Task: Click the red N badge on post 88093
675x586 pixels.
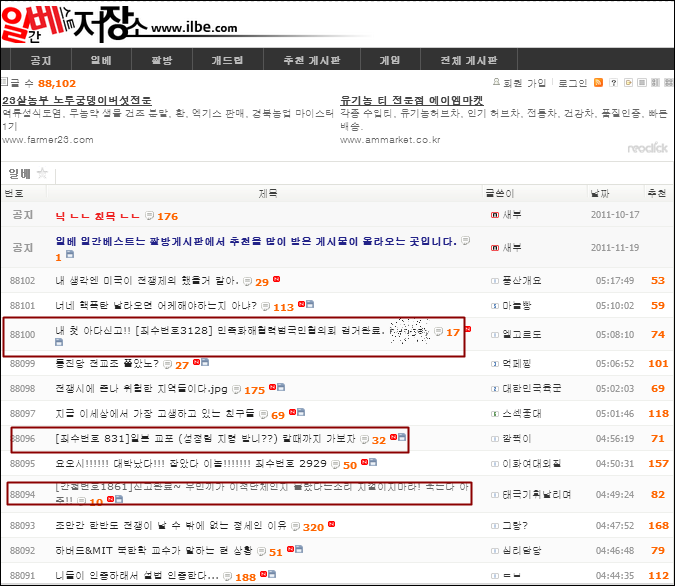Action: pos(331,524)
